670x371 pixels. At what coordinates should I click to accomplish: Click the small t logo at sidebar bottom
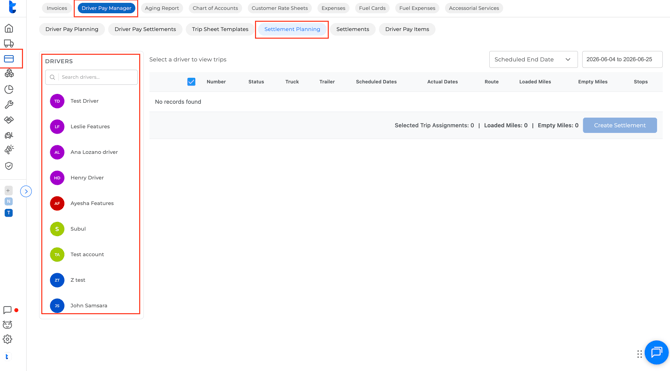pyautogui.click(x=7, y=357)
